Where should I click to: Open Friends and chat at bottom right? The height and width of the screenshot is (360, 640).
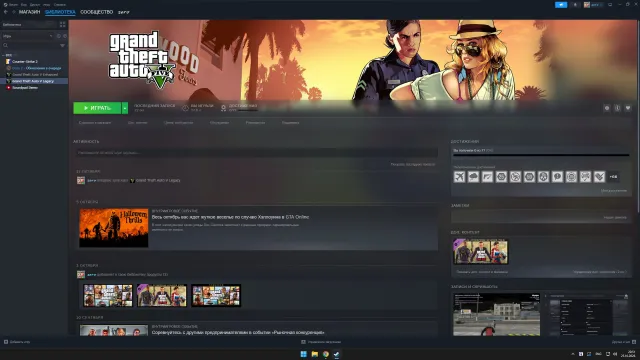pos(624,342)
